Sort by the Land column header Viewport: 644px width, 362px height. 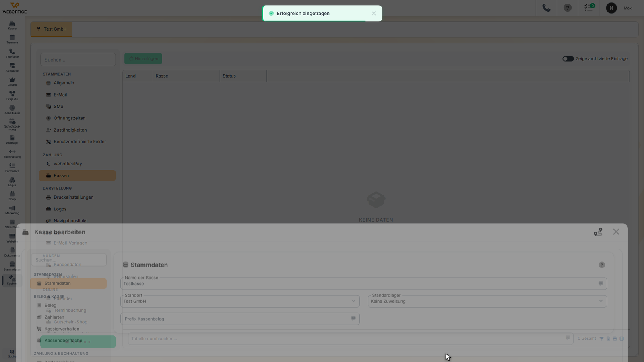pos(138,76)
